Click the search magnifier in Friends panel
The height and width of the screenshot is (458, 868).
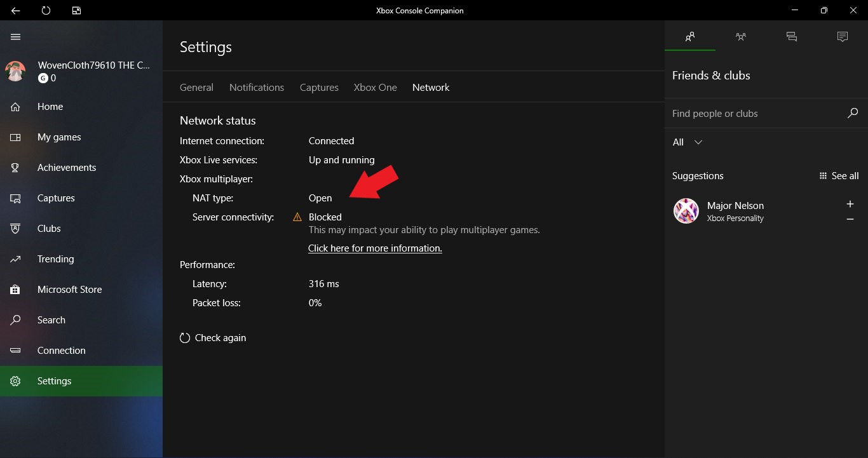852,113
